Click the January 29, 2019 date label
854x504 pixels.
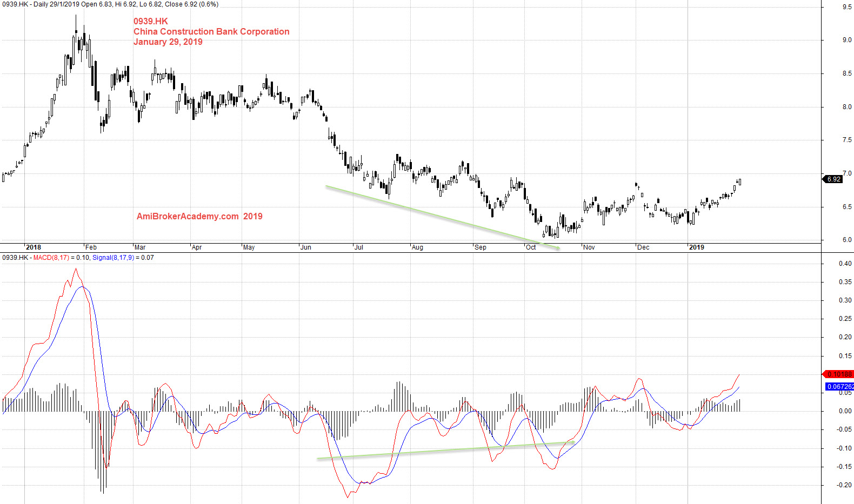tap(168, 42)
